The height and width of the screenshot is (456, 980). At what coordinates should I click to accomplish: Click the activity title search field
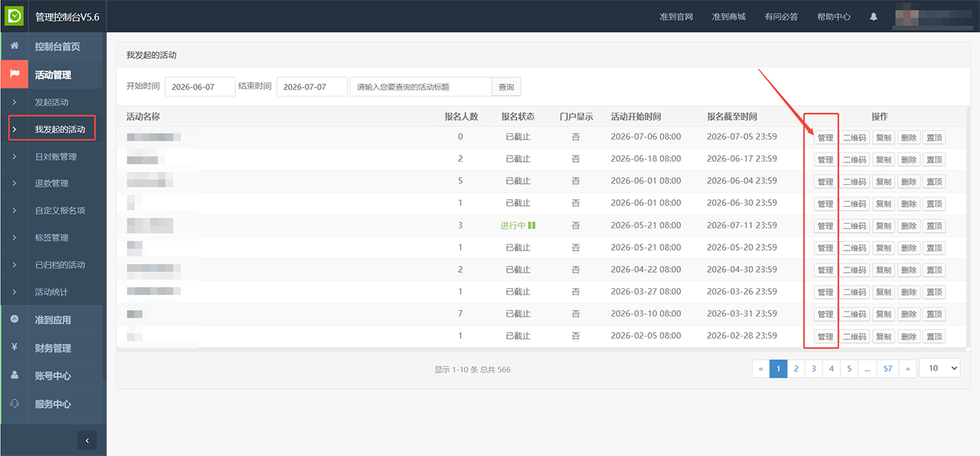click(420, 87)
